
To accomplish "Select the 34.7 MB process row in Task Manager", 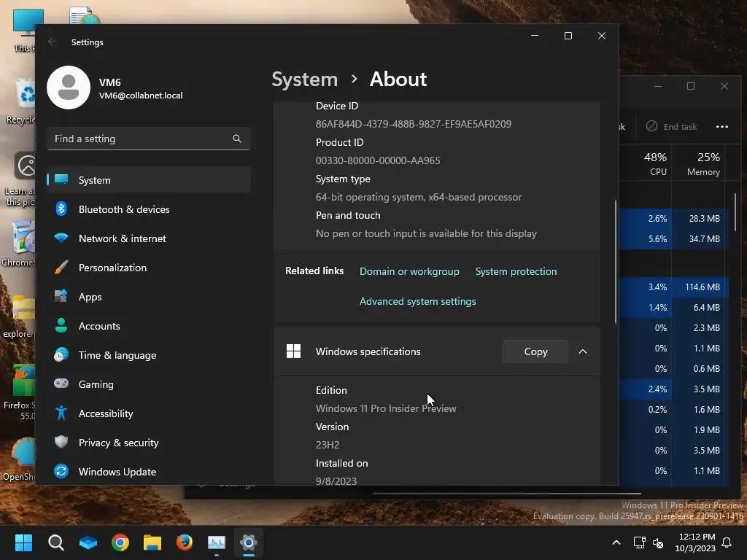I will (x=673, y=238).
